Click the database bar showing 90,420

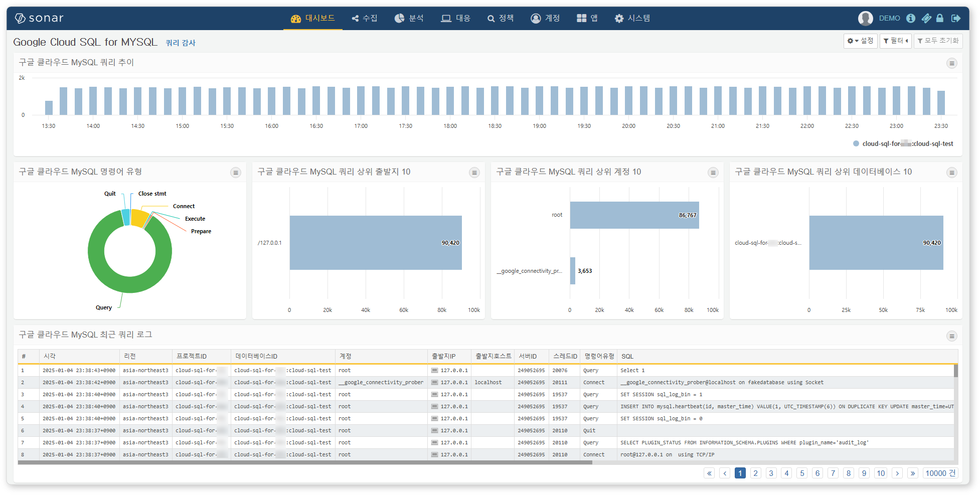(876, 243)
